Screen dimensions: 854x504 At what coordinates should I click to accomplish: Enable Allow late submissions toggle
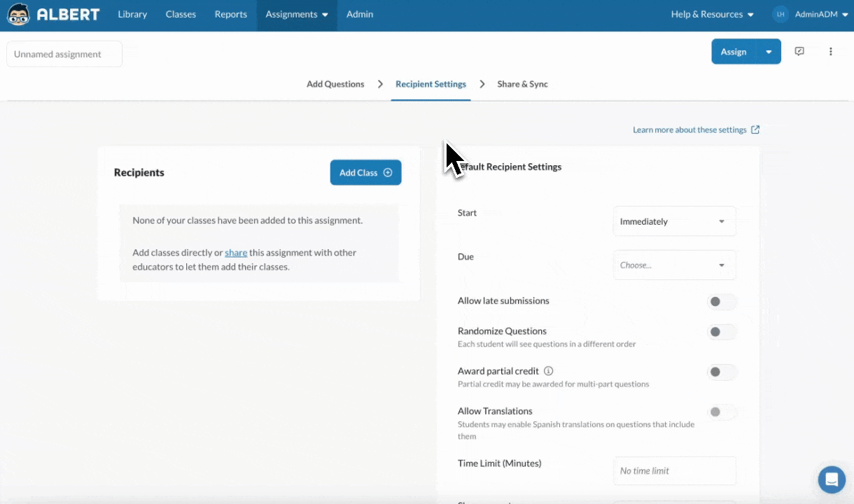tap(722, 302)
